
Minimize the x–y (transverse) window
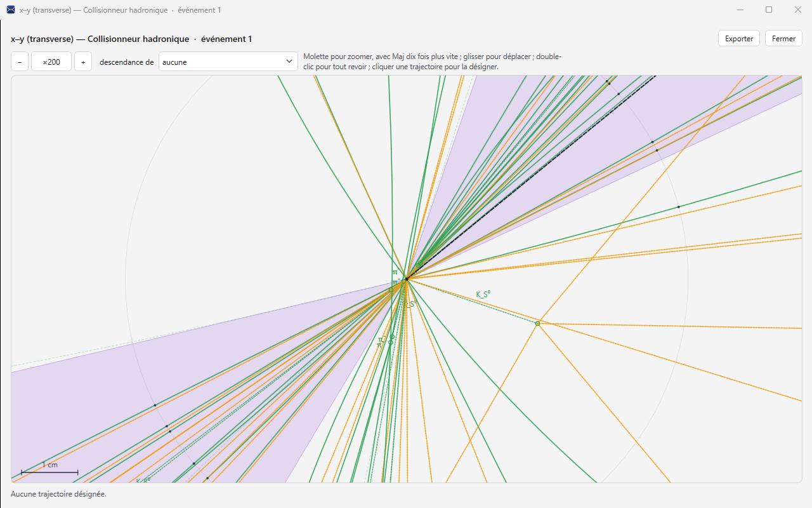coord(740,10)
